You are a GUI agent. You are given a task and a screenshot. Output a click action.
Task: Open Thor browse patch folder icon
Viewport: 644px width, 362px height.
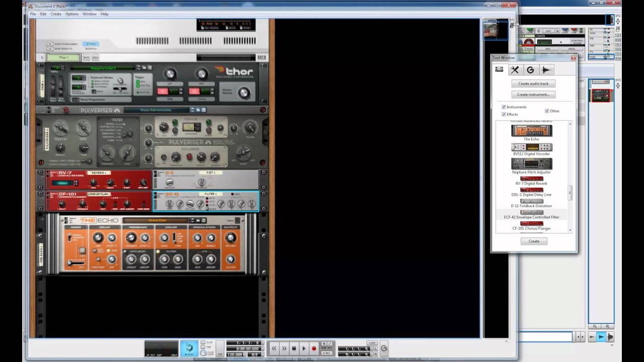pyautogui.click(x=144, y=67)
